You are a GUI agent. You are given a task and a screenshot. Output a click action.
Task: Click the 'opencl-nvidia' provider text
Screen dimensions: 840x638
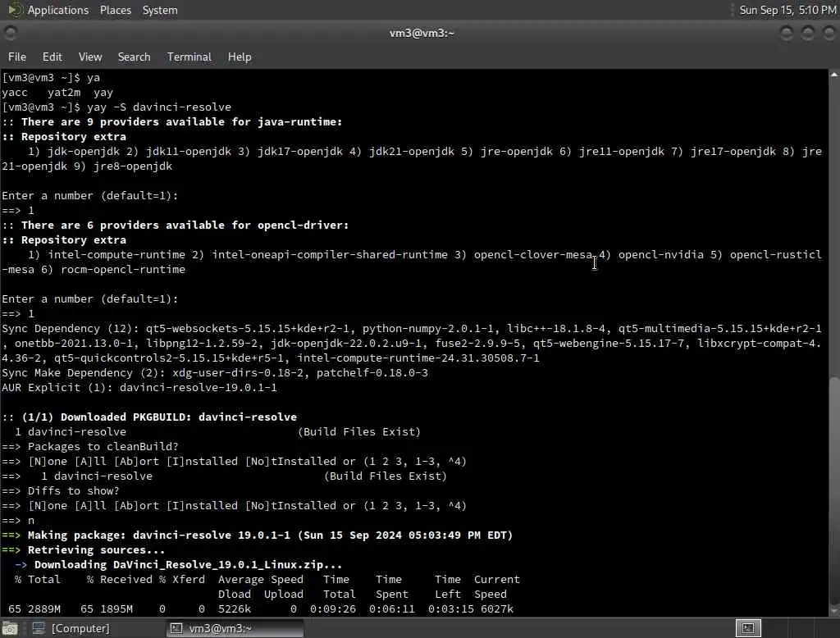(660, 255)
